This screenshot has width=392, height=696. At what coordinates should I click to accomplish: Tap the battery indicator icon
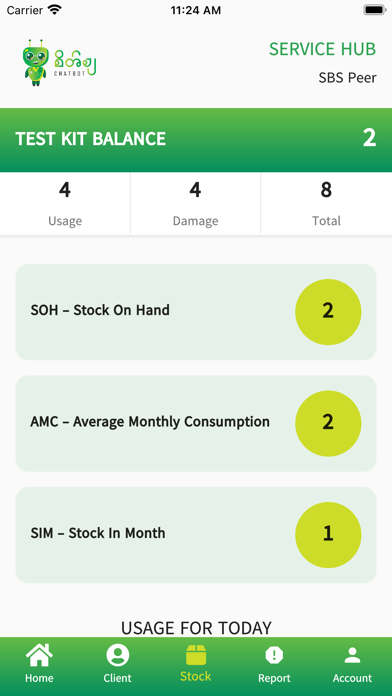[x=375, y=10]
